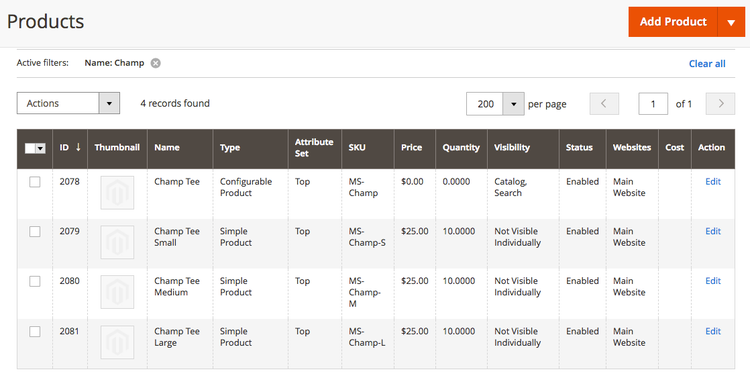Check the box for product 2079

click(35, 232)
